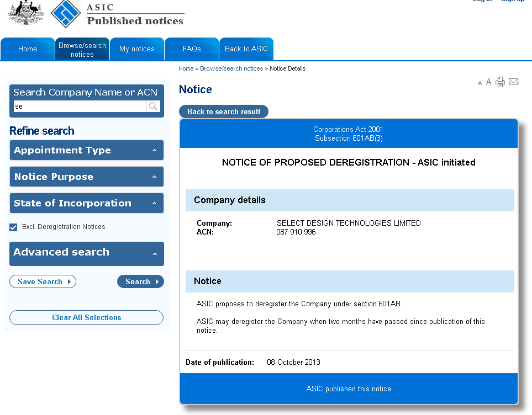This screenshot has height=415, width=532.
Task: Click the Refine search heading
Action: pos(42,131)
